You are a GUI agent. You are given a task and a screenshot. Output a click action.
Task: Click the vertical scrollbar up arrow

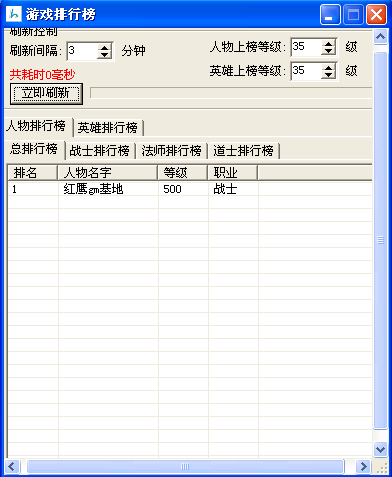click(x=380, y=37)
